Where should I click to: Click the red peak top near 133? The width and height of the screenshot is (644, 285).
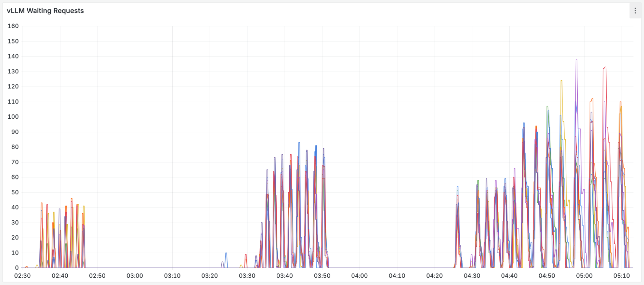point(605,67)
